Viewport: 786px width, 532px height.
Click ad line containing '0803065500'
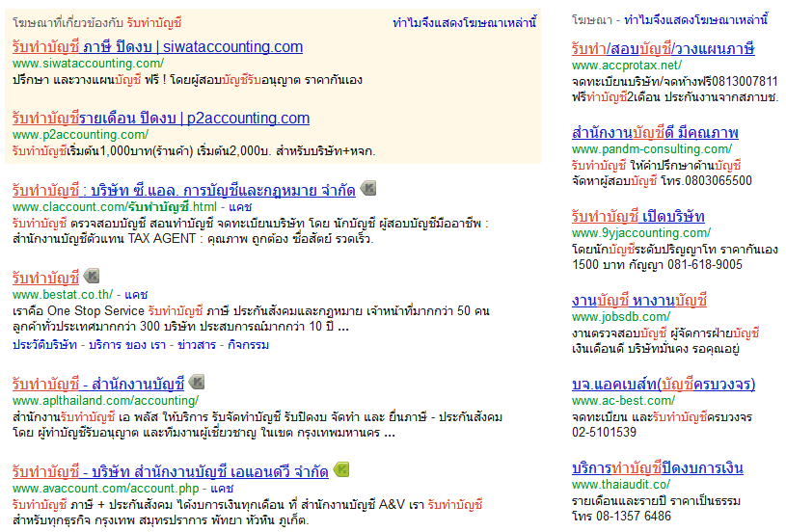point(662,181)
